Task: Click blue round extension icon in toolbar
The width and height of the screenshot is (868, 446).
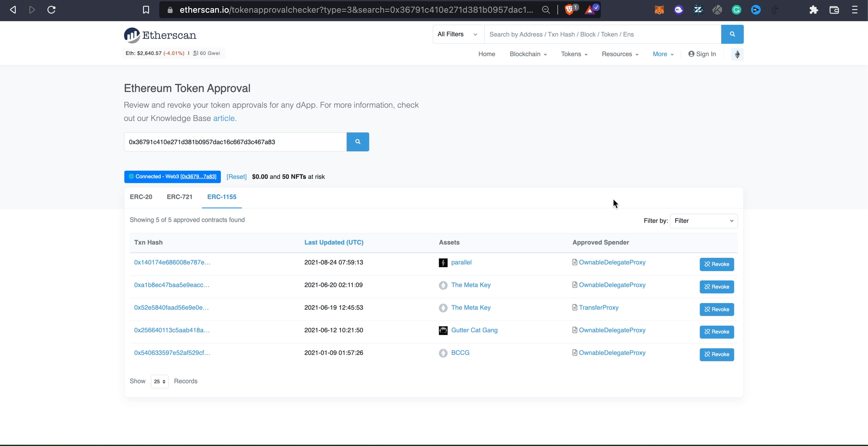Action: click(x=756, y=10)
